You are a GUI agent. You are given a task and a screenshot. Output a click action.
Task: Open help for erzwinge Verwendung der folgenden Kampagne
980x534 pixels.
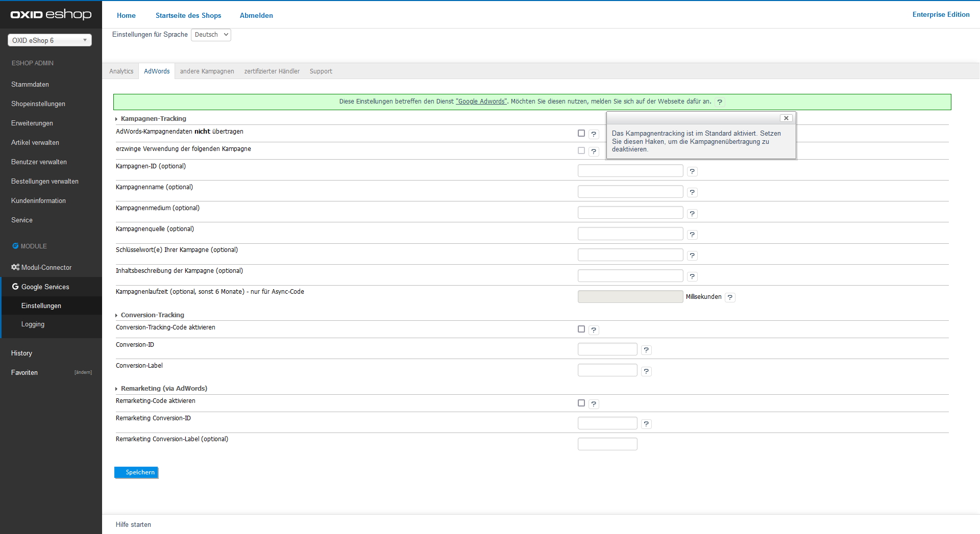point(594,151)
